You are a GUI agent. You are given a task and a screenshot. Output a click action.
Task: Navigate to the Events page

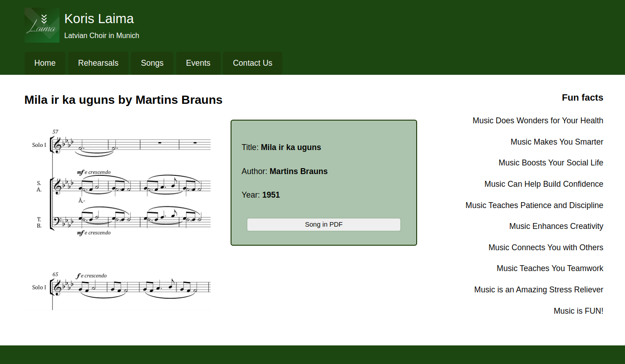[x=198, y=63]
